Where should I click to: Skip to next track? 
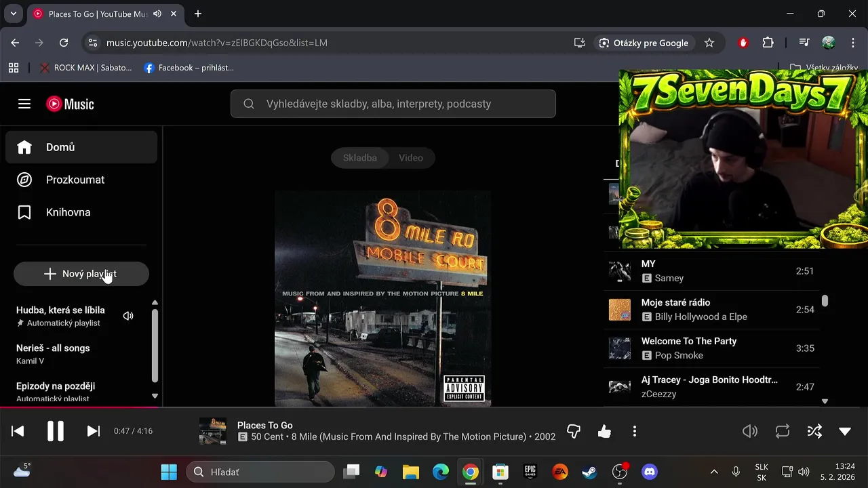94,431
